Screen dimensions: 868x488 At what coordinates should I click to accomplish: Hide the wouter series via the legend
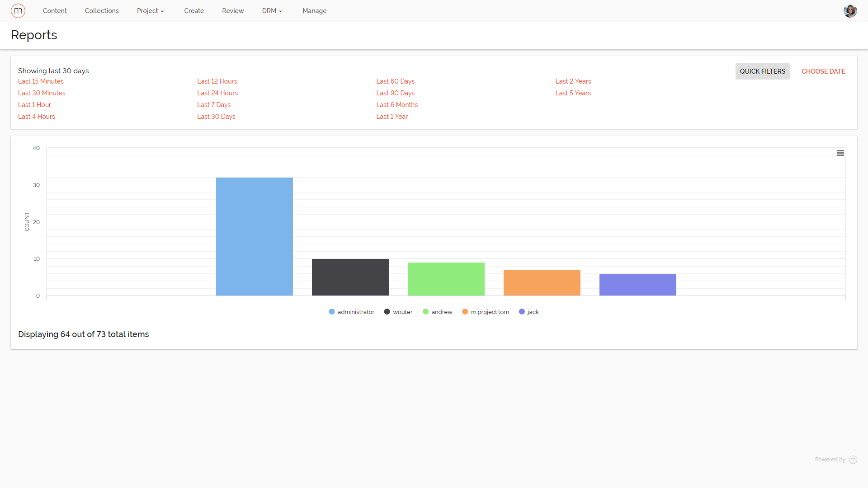coord(398,312)
